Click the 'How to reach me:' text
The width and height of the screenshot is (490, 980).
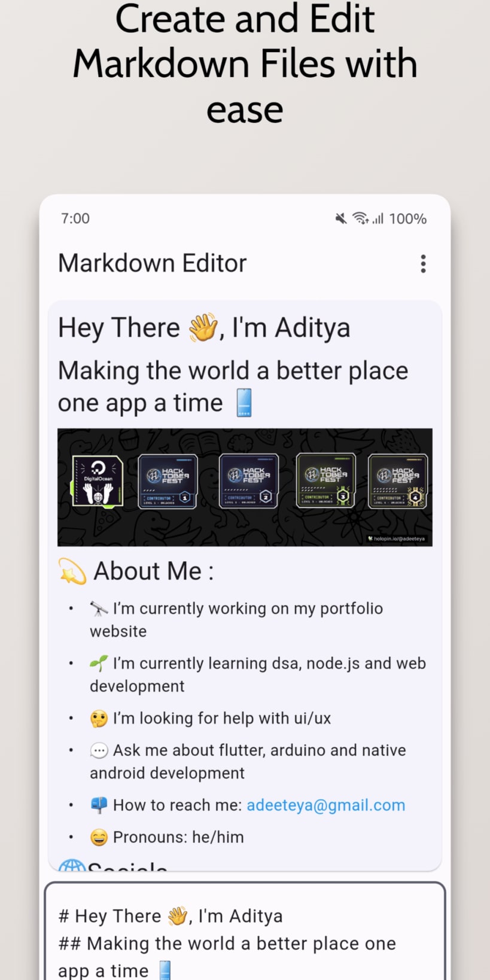pos(178,805)
